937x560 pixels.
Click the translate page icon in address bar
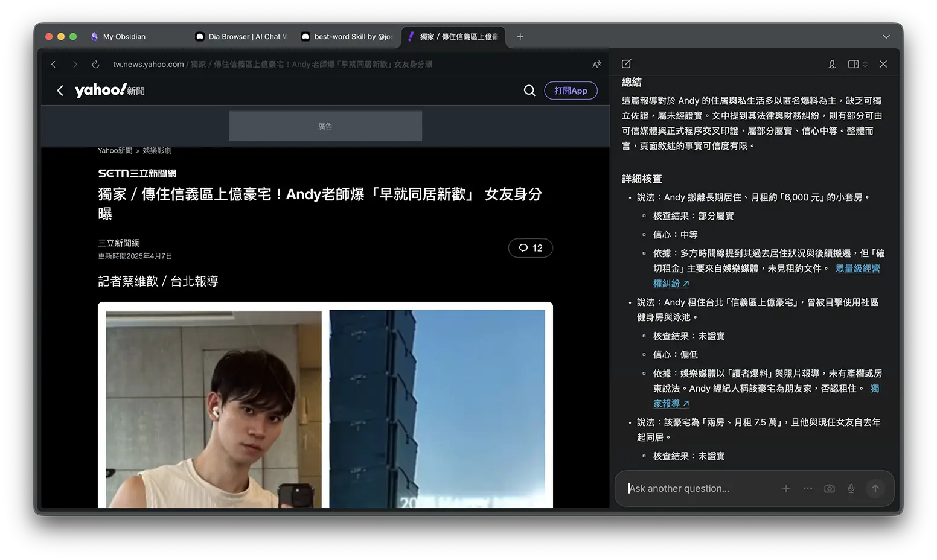tap(596, 65)
